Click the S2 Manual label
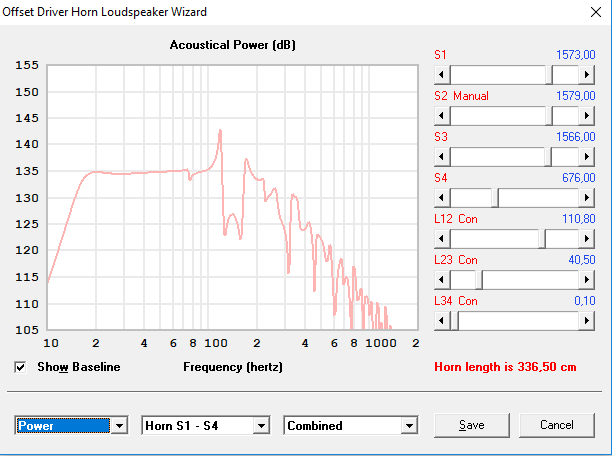612x456 pixels. coord(461,96)
